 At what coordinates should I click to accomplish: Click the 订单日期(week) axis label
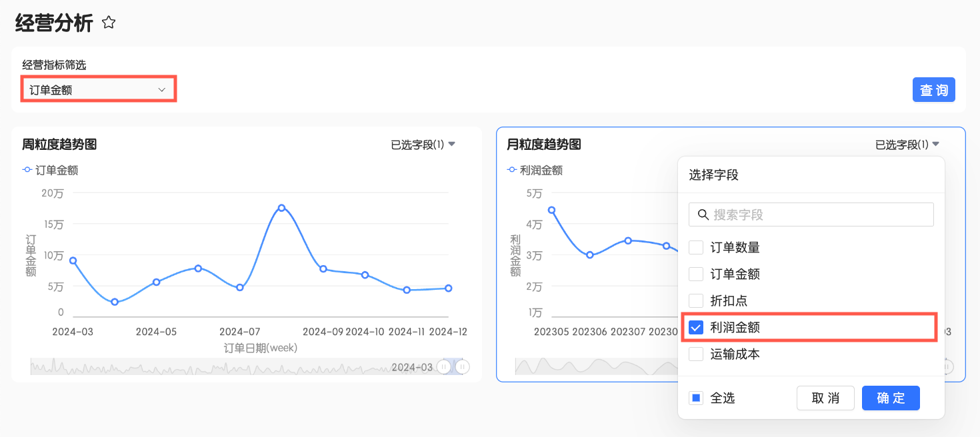click(261, 348)
